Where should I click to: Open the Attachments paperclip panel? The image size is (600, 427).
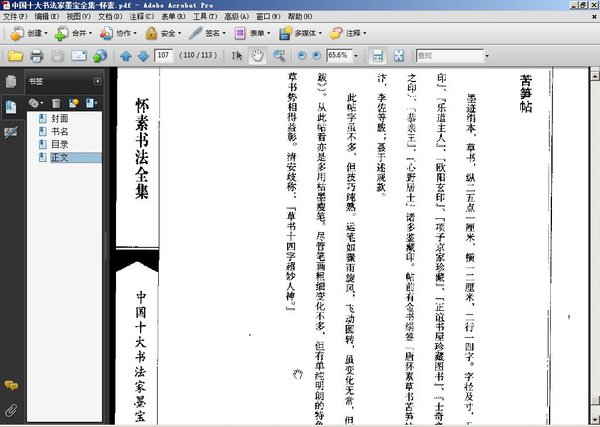tap(11, 409)
